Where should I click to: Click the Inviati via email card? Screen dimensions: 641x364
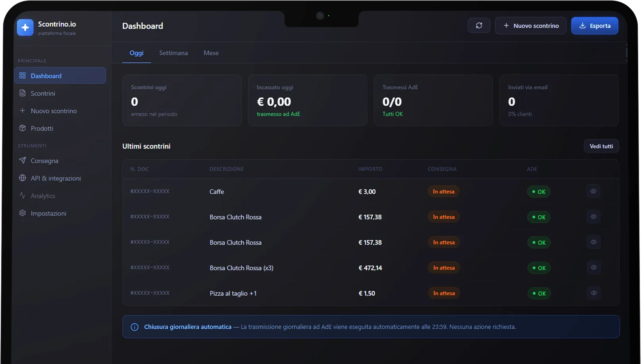point(559,100)
